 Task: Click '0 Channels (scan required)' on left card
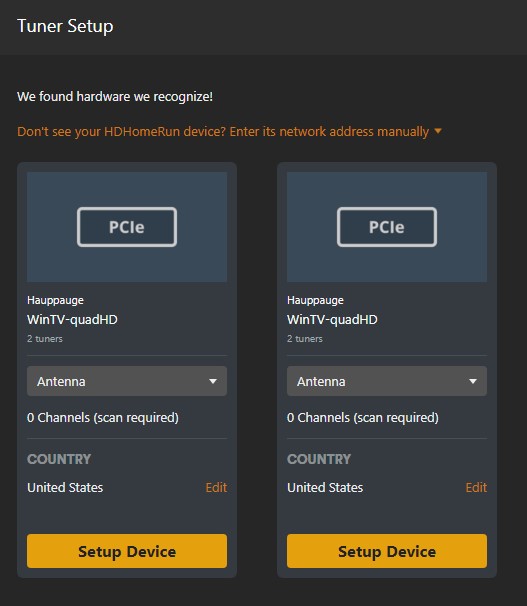tap(103, 417)
